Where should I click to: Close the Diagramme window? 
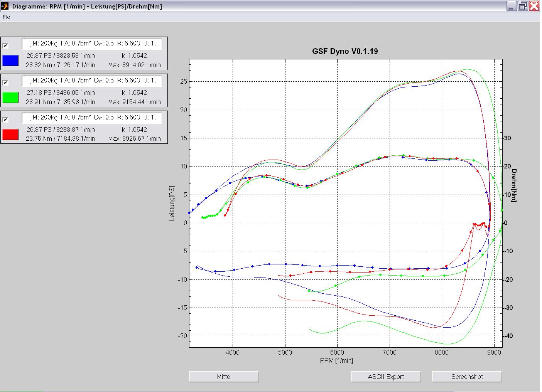534,6
